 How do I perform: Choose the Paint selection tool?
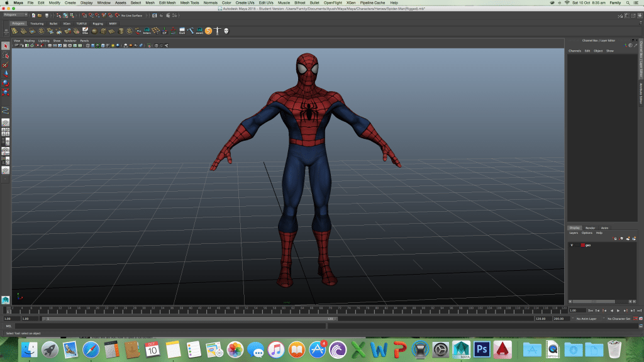[5, 65]
